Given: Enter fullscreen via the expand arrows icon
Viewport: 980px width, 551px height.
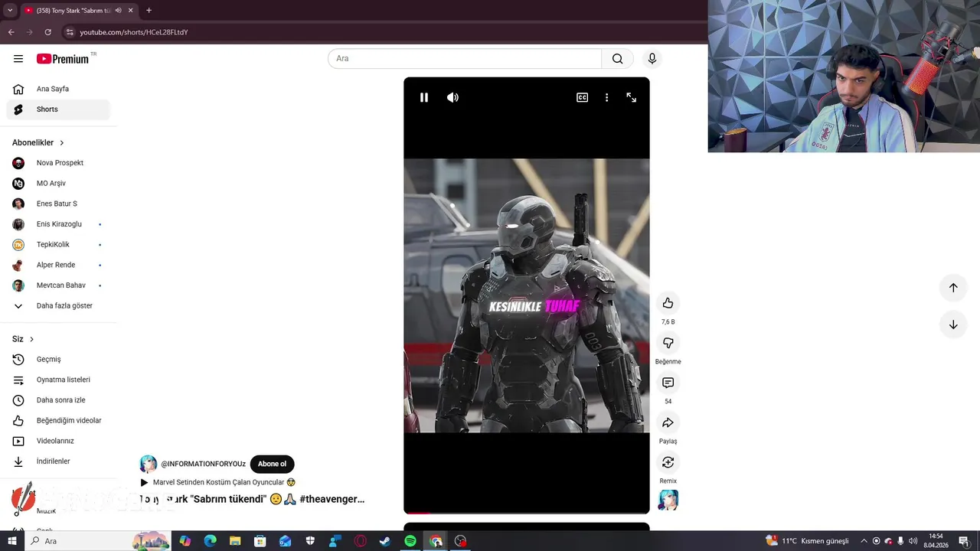Looking at the screenshot, I should pyautogui.click(x=632, y=97).
